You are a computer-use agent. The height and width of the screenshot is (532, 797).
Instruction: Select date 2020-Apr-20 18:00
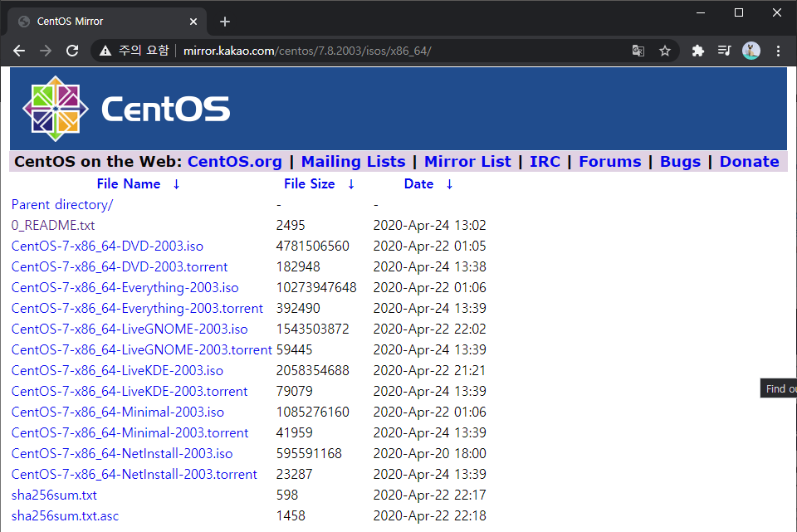click(429, 454)
